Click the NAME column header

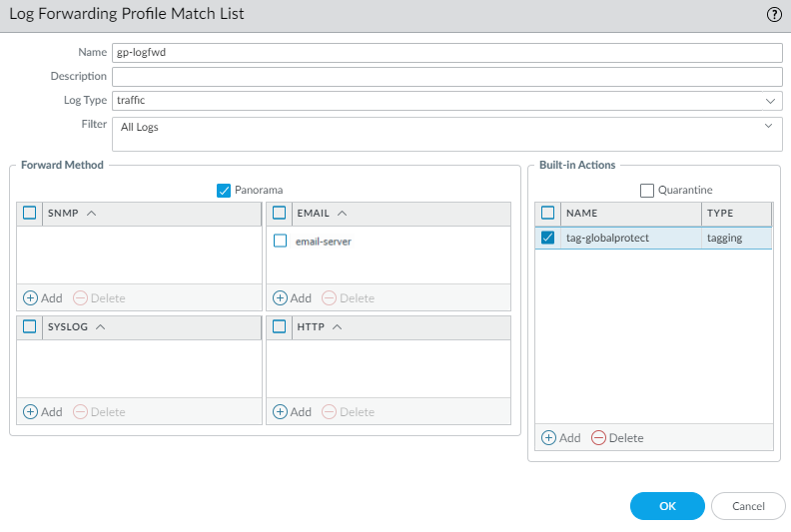[629, 214]
